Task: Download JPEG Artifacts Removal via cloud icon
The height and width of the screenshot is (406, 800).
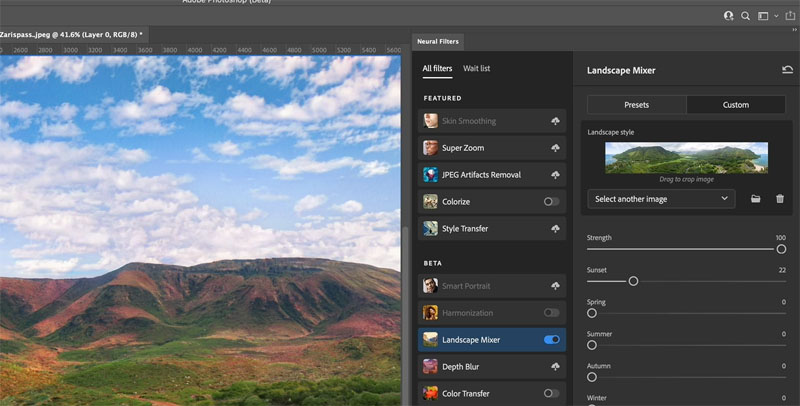Action: pyautogui.click(x=555, y=174)
